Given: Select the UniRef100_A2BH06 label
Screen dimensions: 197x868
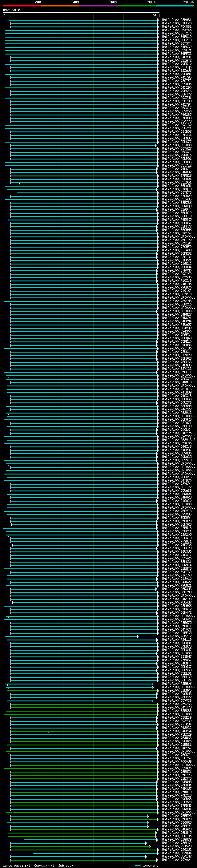Looking at the screenshot, I should coord(177,684).
